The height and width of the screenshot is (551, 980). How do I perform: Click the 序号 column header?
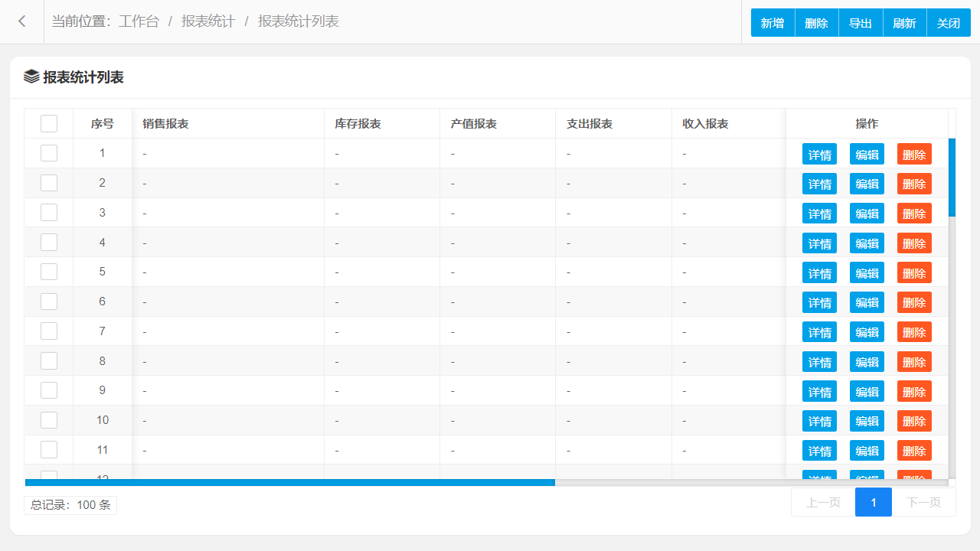[x=102, y=123]
